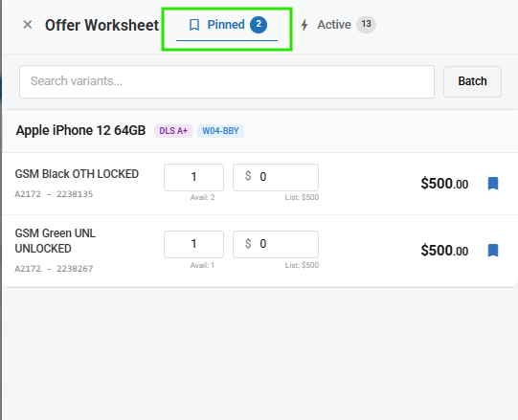Click price field for GSM Black variant
This screenshot has width=518, height=420.
coord(276,177)
